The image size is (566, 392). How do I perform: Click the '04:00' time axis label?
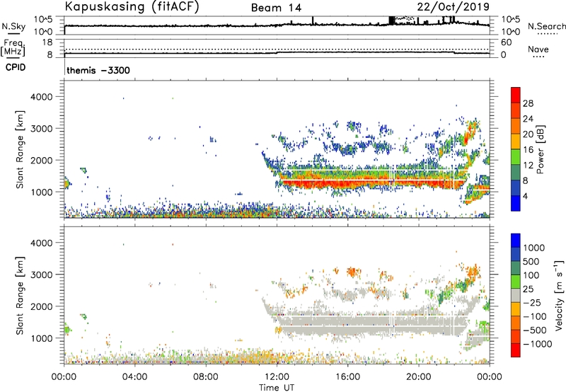coord(134,377)
